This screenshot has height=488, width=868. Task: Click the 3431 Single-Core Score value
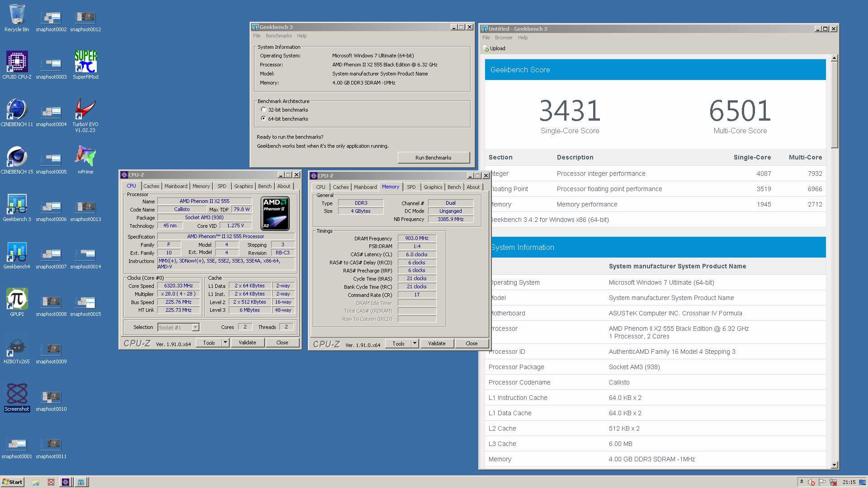(570, 111)
